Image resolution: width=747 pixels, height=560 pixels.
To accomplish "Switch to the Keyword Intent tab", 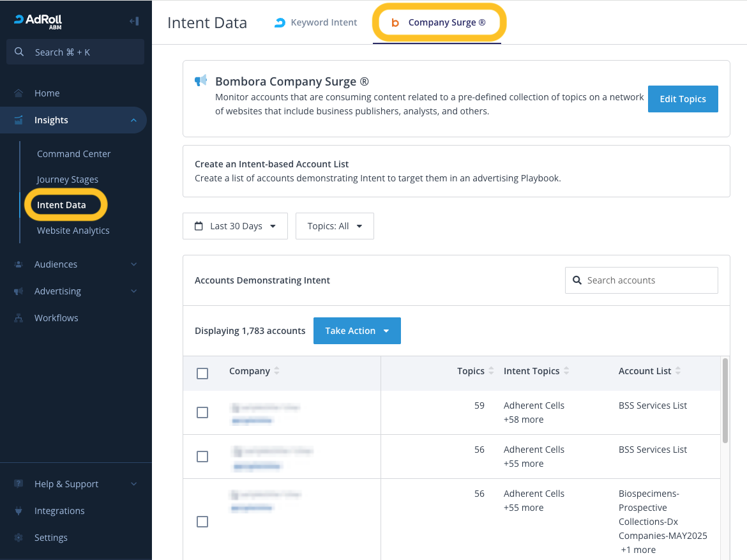I will pos(316,22).
